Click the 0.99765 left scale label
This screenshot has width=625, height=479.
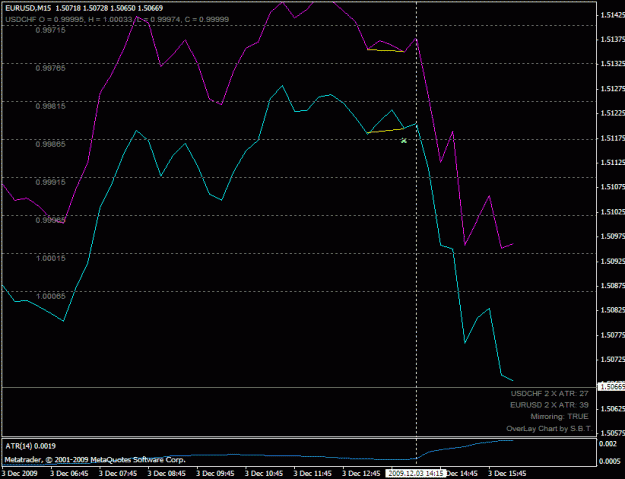pyautogui.click(x=51, y=68)
